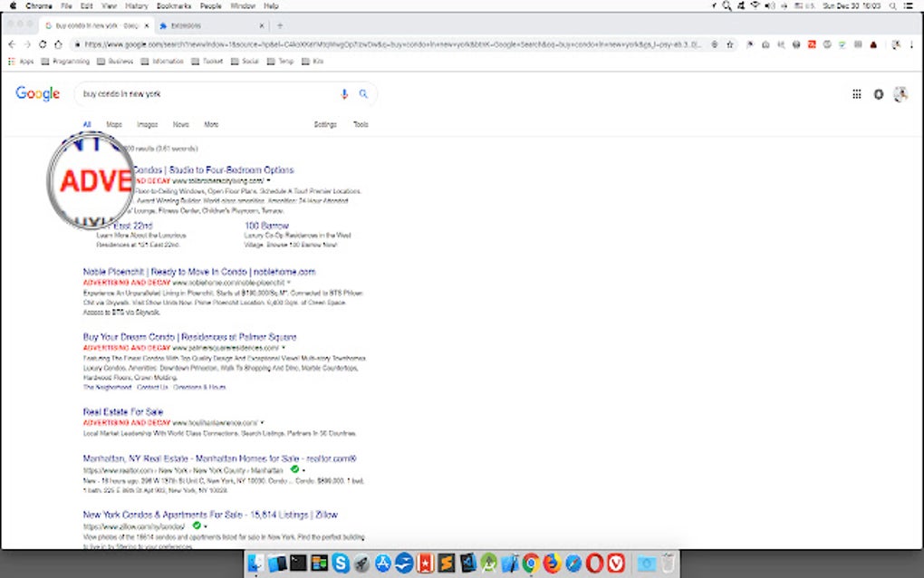Click the red square extension icon in toolbar
The height and width of the screenshot is (578, 924).
point(812,44)
